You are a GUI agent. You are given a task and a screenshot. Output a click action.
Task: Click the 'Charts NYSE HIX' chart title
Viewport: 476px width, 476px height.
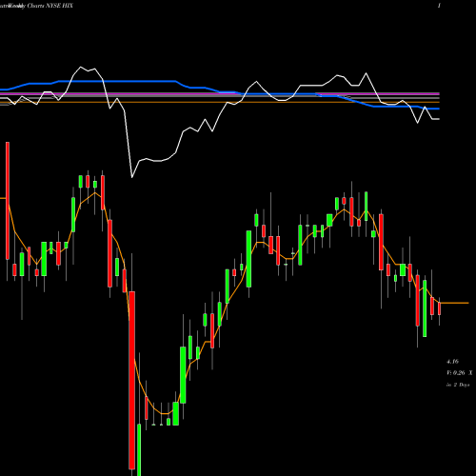(50, 6)
